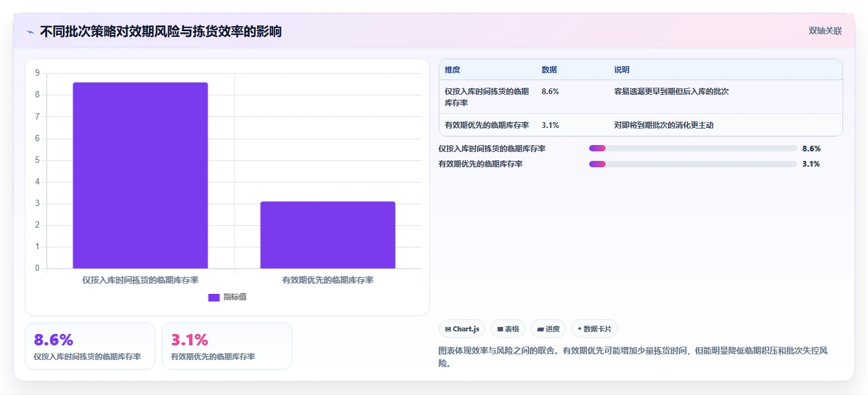
Task: Click the progress bar showing 8.6%
Action: coord(693,148)
